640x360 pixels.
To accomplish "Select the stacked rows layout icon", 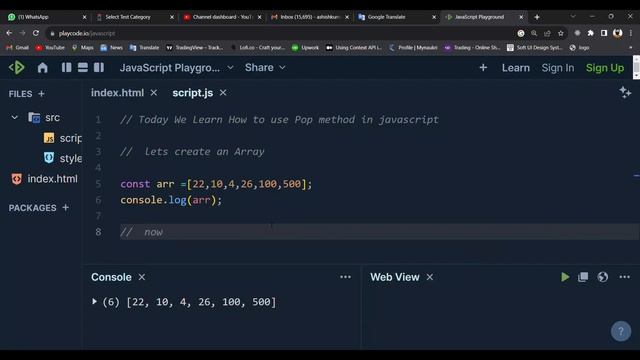I will click(82, 67).
